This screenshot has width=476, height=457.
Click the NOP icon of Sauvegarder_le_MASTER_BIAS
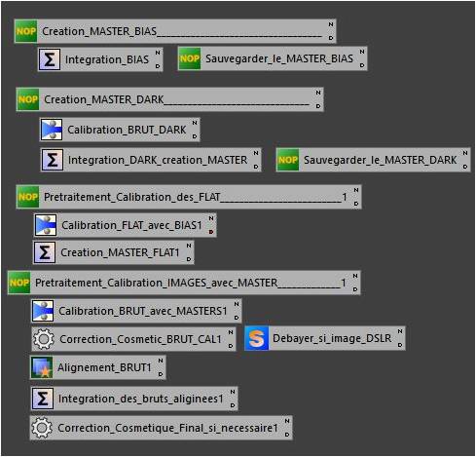tap(190, 58)
